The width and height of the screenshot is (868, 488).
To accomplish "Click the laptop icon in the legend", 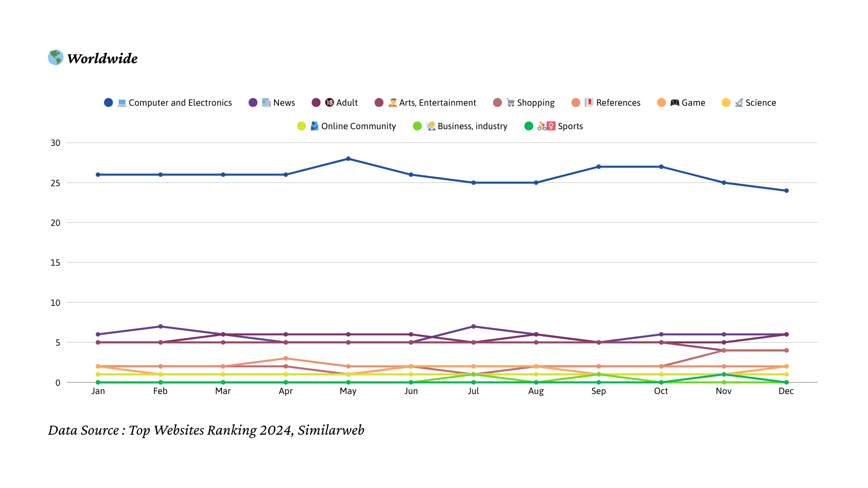I will (122, 103).
